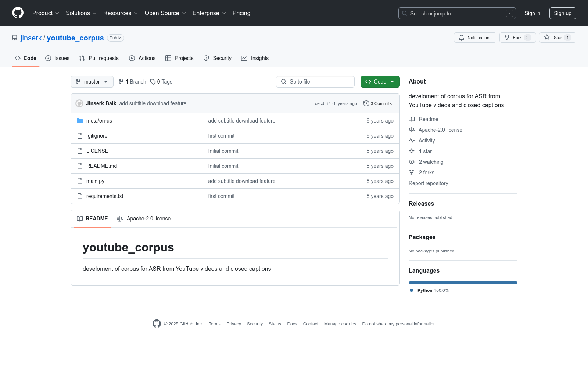Switch to the Projects tab
Image resolution: width=588 pixels, height=368 pixels.
point(179,58)
